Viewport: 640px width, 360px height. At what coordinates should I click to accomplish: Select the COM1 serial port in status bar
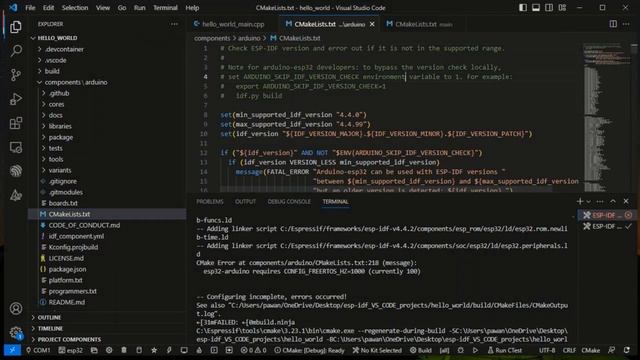[x=38, y=350]
